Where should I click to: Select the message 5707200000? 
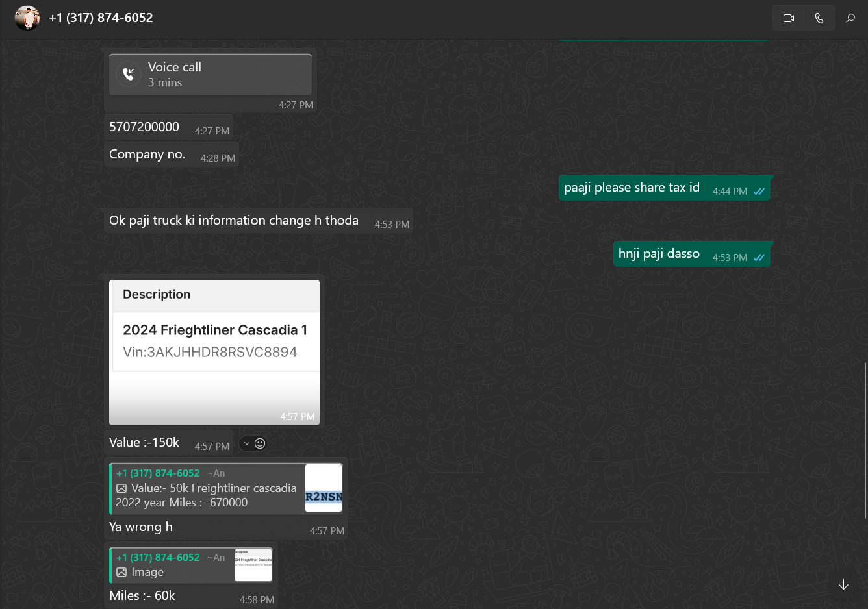144,127
